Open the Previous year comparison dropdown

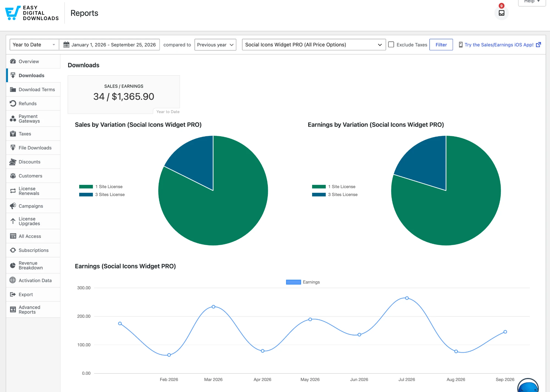[x=215, y=45]
